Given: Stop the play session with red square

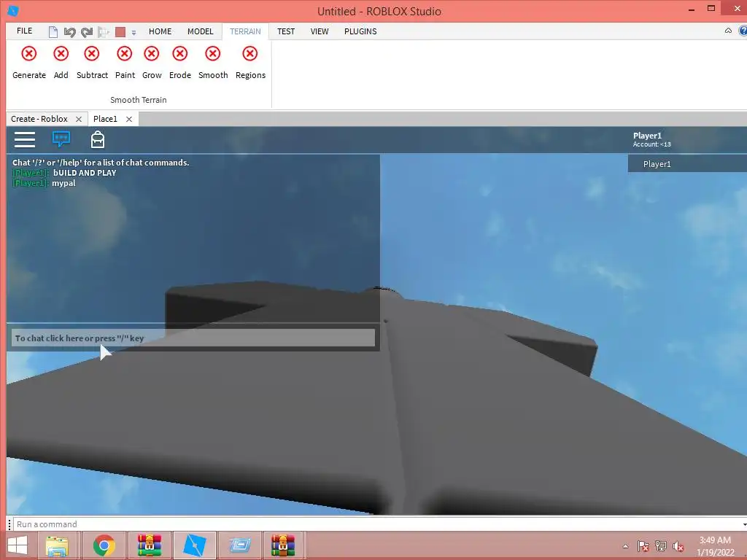Looking at the screenshot, I should [x=120, y=32].
